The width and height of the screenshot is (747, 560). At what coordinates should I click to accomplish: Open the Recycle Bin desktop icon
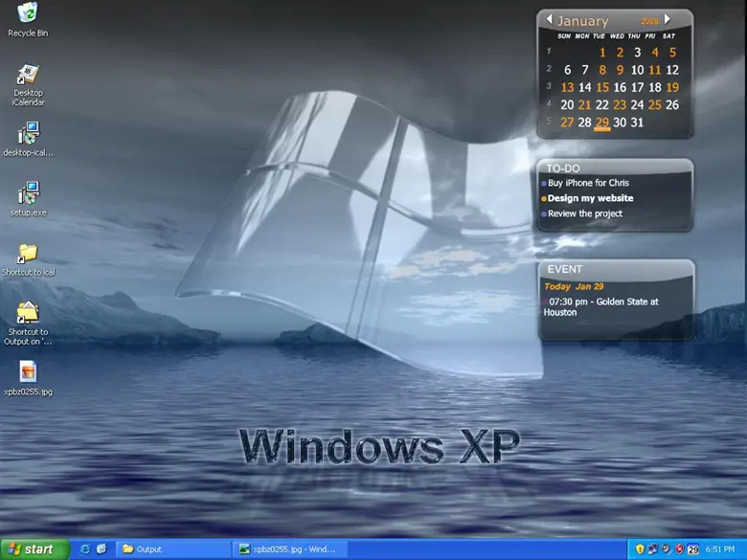28,13
